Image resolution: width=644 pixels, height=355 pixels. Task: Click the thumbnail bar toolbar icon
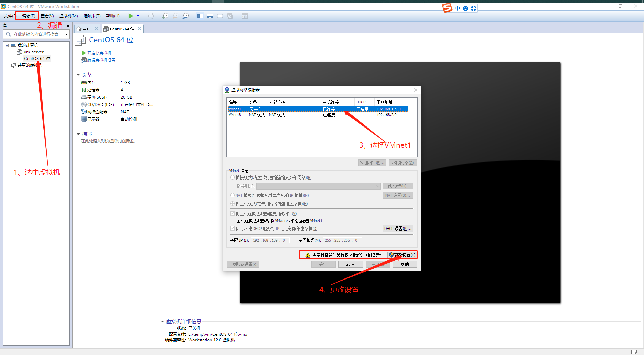[x=210, y=16]
